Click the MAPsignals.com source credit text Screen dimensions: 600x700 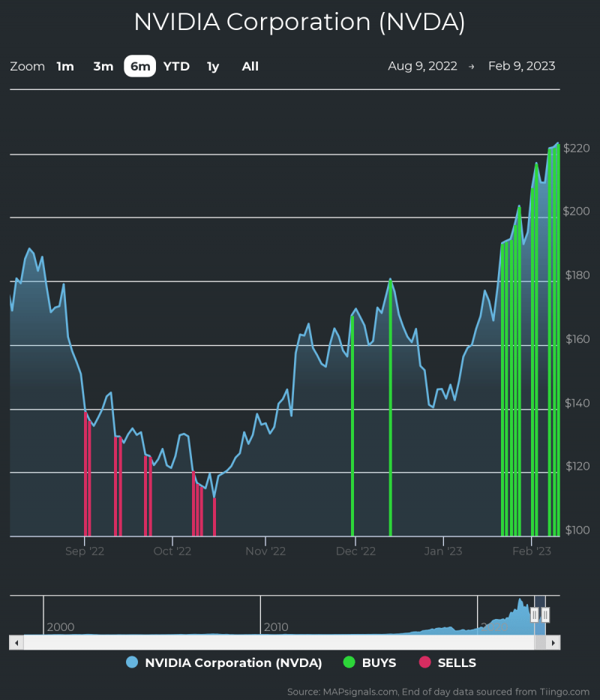click(439, 692)
